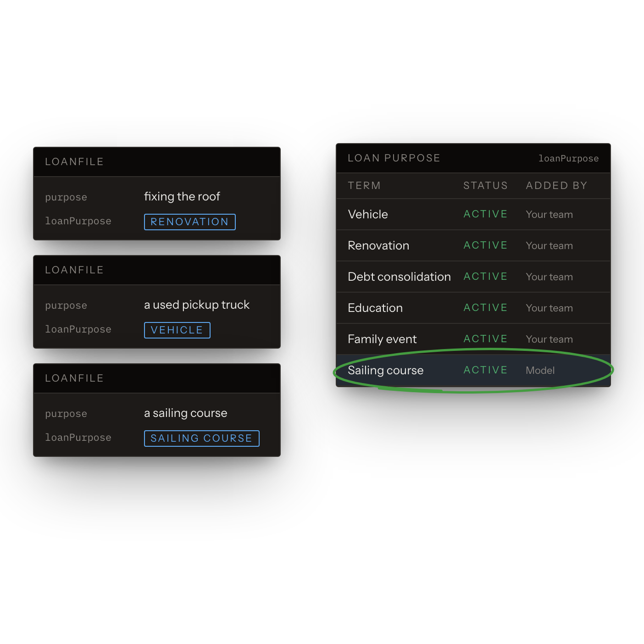The height and width of the screenshot is (644, 644).
Task: Click the loanPurpose code label in the table header
Action: pos(568,159)
